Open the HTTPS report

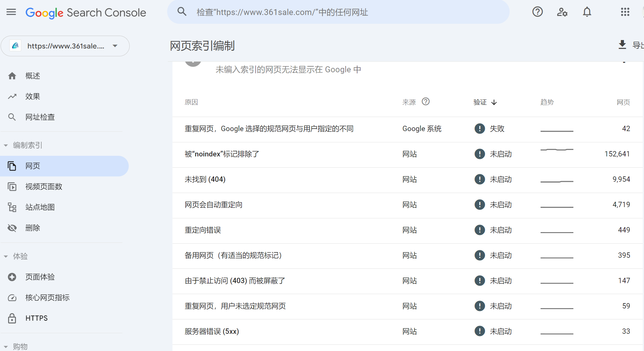tap(36, 318)
